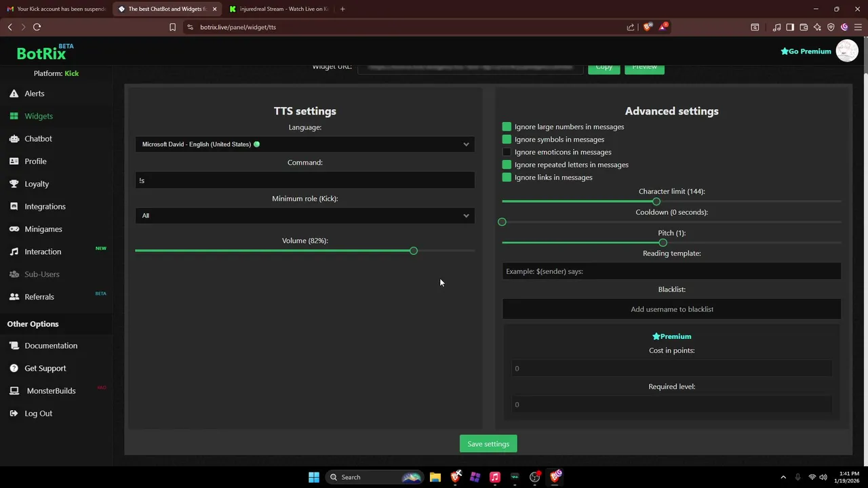The height and width of the screenshot is (488, 868).
Task: Open the Alerts section bell icon
Action: [14, 94]
